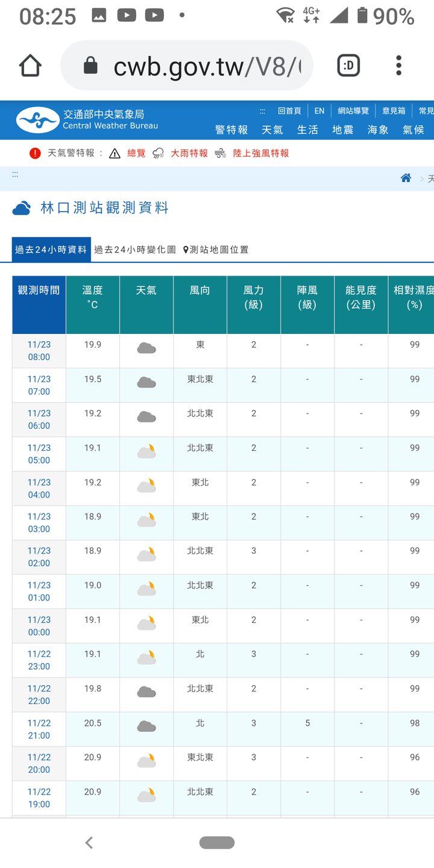
Task: Click the 林口測站觀測資料 page heading
Action: click(104, 208)
